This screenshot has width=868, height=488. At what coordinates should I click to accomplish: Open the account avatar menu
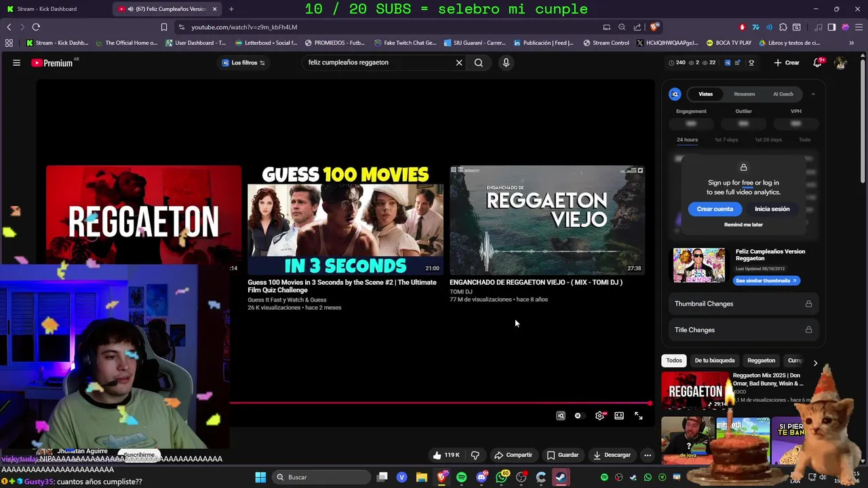click(841, 62)
